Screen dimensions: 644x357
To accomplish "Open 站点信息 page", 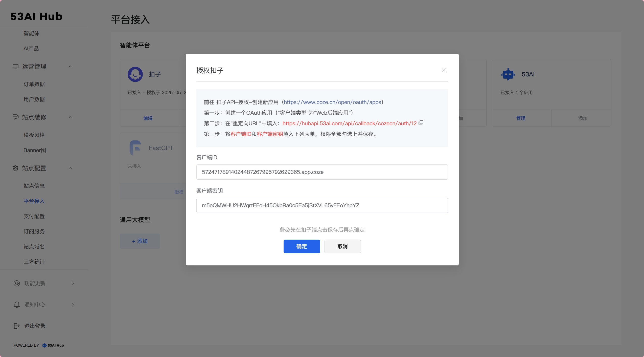I will [34, 186].
